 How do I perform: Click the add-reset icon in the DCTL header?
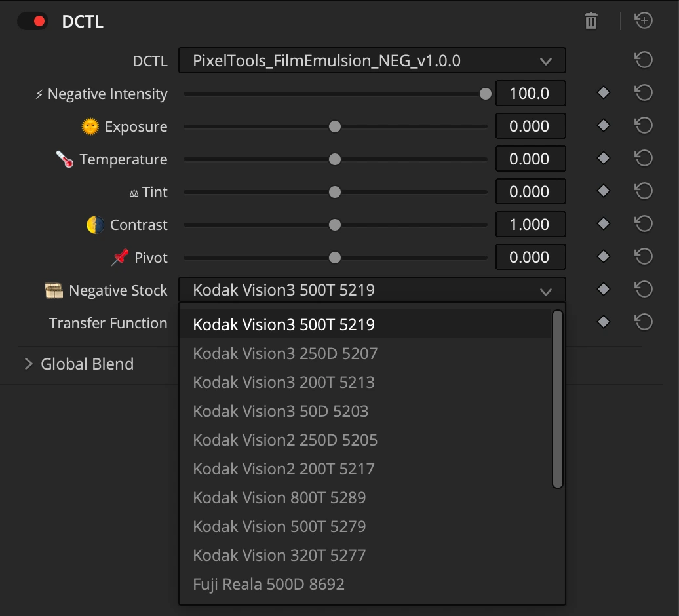(644, 20)
